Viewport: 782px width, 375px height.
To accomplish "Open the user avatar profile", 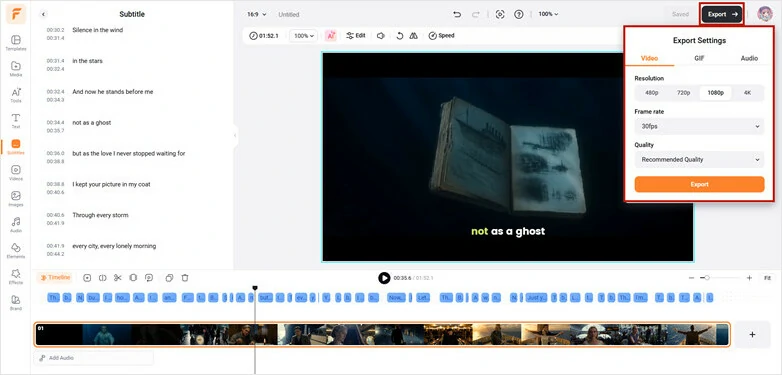I will click(x=765, y=14).
